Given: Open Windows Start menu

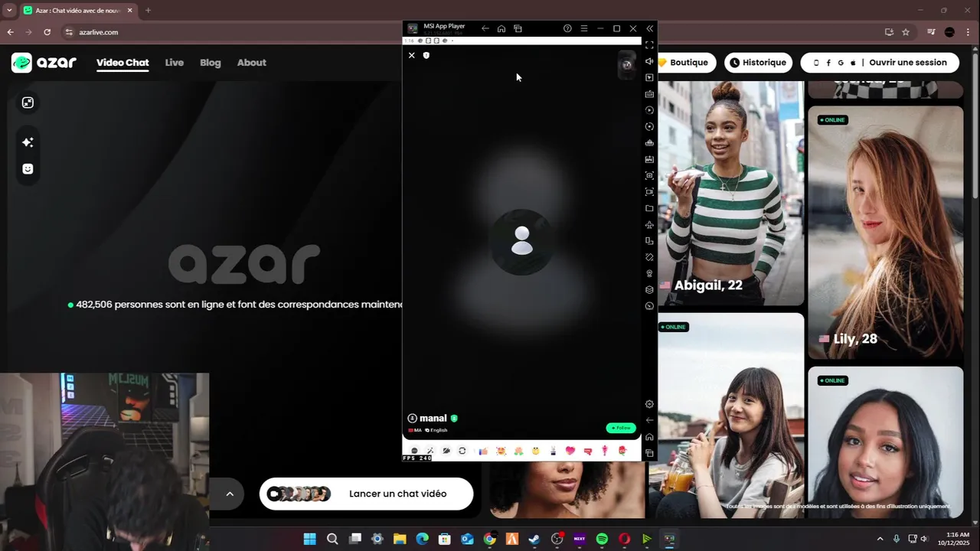Looking at the screenshot, I should click(310, 539).
